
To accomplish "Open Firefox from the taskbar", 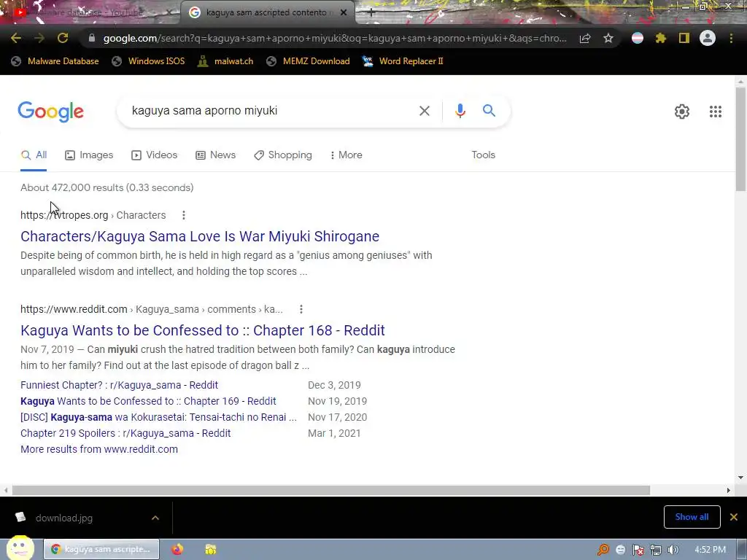I will (177, 550).
